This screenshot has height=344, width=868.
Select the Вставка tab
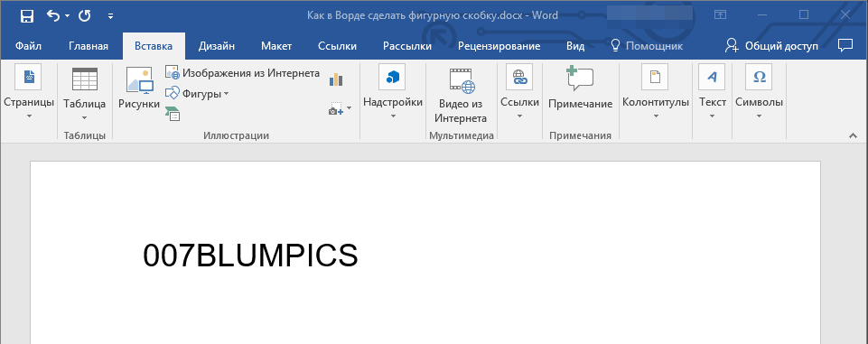[x=154, y=46]
